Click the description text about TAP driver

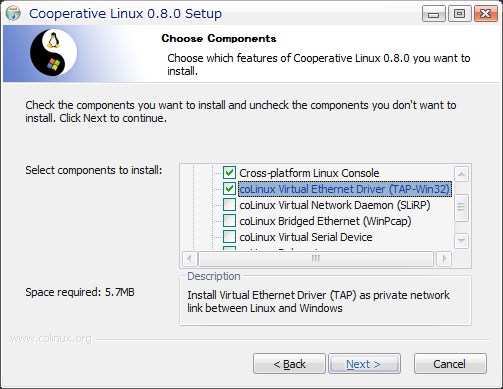[x=318, y=302]
